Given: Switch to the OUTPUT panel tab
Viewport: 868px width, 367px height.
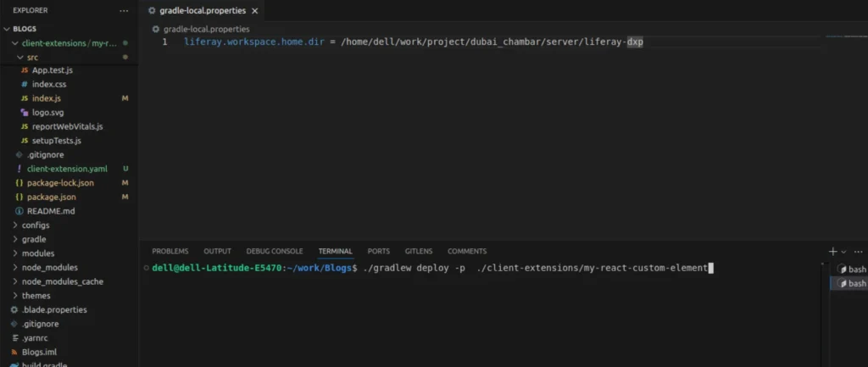Looking at the screenshot, I should click(x=218, y=252).
